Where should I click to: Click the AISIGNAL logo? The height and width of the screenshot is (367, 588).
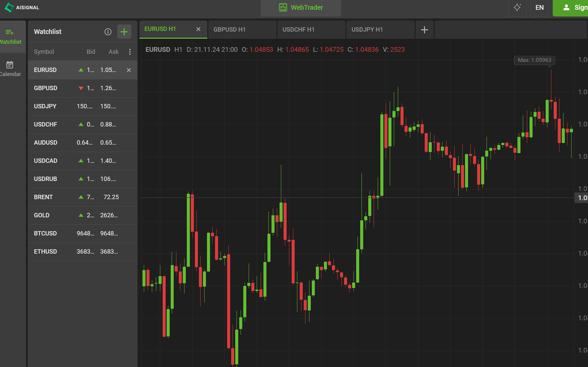coord(22,7)
